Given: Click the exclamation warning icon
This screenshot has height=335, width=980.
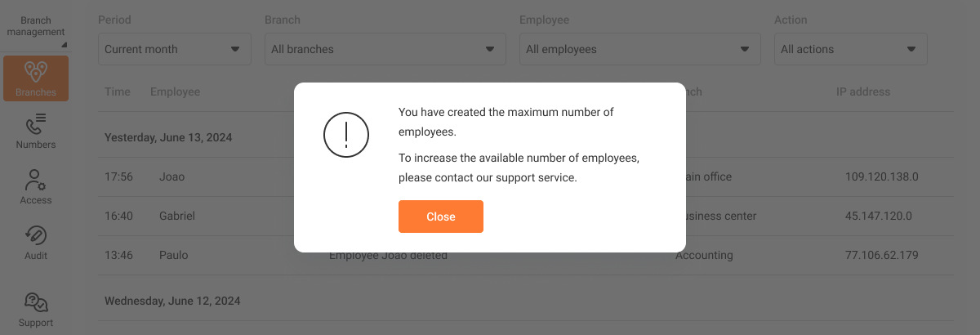Looking at the screenshot, I should [x=346, y=134].
